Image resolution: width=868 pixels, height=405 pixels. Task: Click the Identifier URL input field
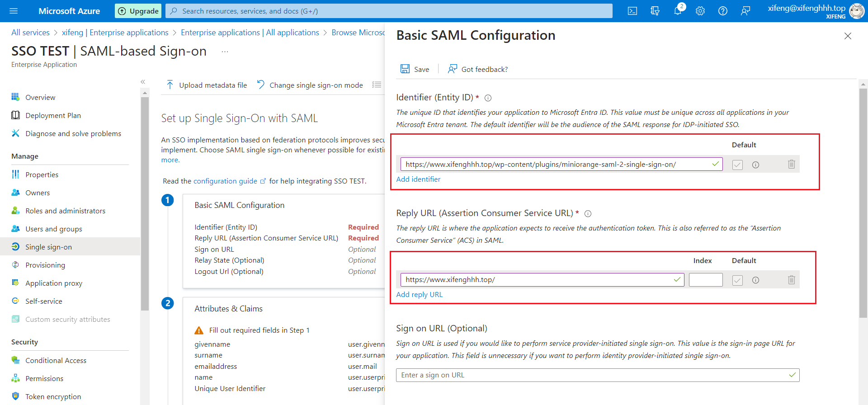[561, 164]
